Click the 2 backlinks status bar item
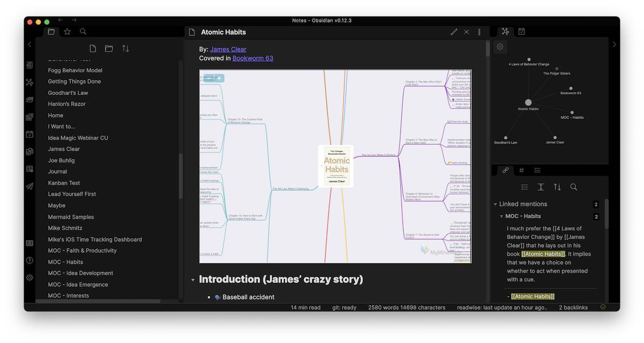The width and height of the screenshot is (644, 343). (573, 308)
